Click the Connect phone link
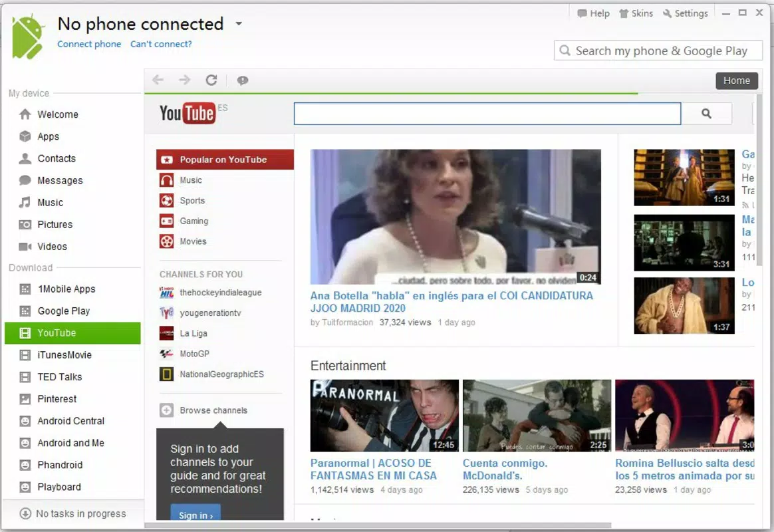This screenshot has width=774, height=532. tap(89, 44)
